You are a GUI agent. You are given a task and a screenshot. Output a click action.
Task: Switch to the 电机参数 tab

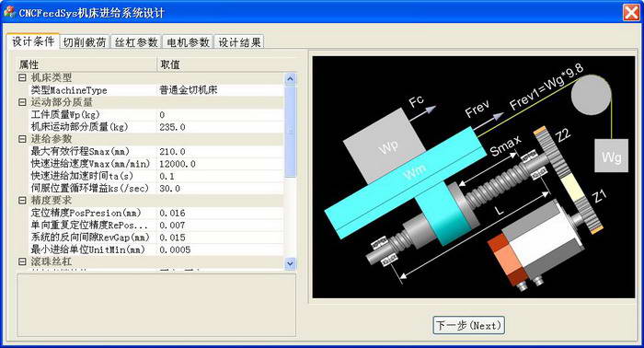pos(188,42)
